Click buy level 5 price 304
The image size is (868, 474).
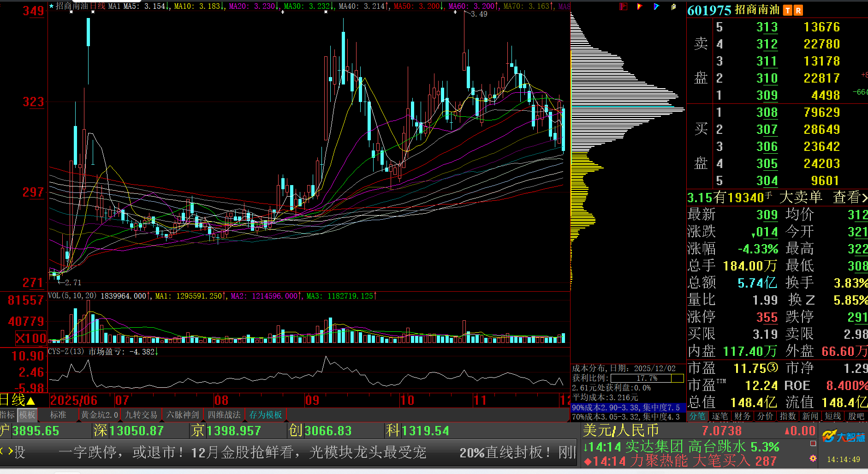(767, 180)
